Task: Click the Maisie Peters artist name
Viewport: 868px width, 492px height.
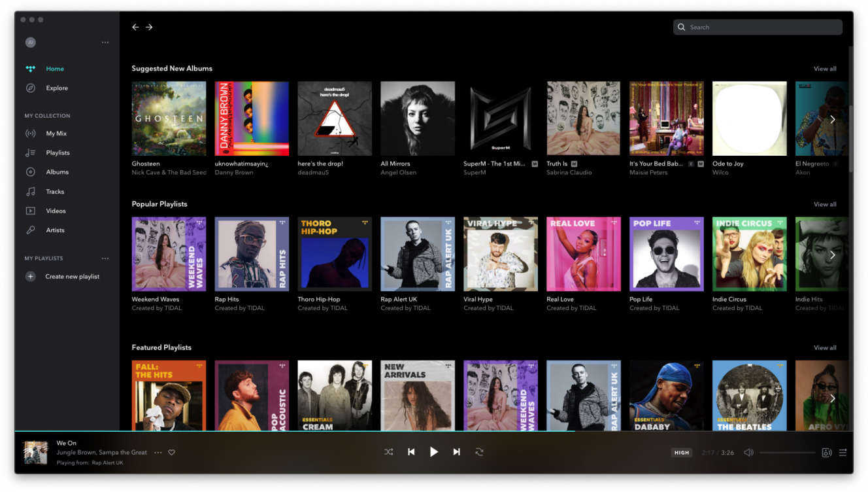Action: [x=648, y=173]
